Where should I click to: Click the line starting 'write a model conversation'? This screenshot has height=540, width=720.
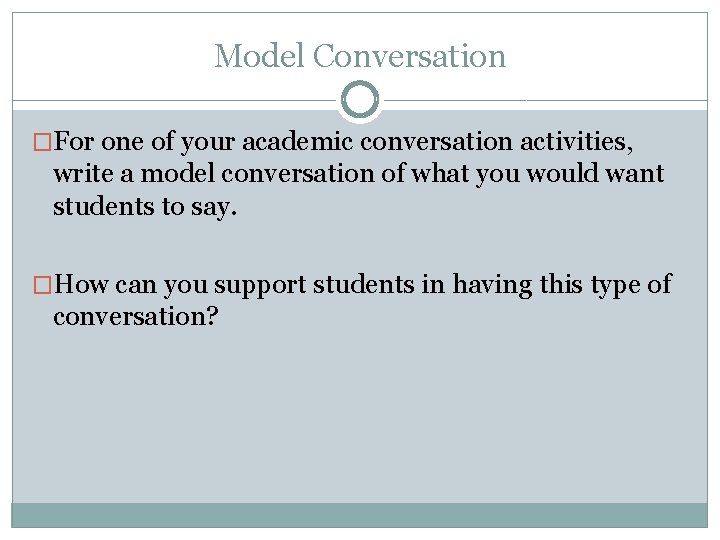click(x=358, y=174)
